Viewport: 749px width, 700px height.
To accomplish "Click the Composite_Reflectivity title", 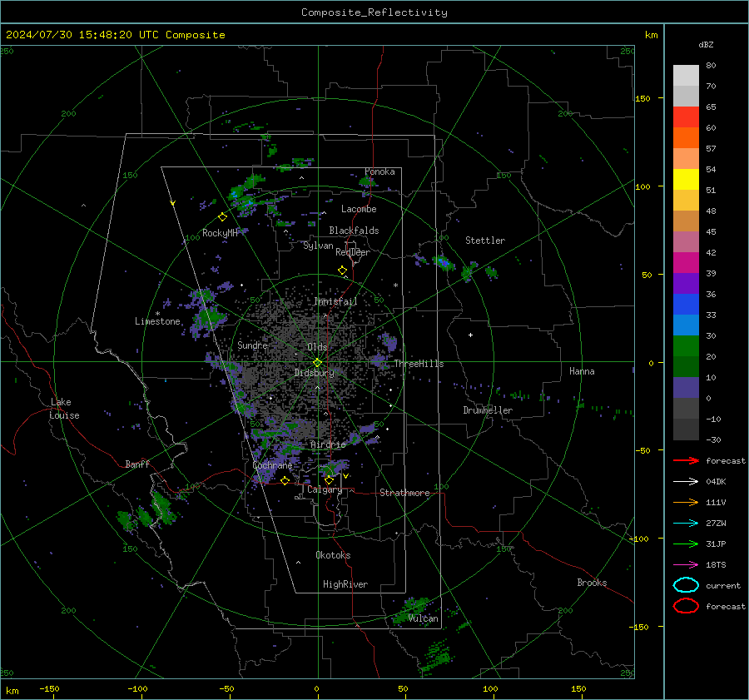I will pos(374,12).
